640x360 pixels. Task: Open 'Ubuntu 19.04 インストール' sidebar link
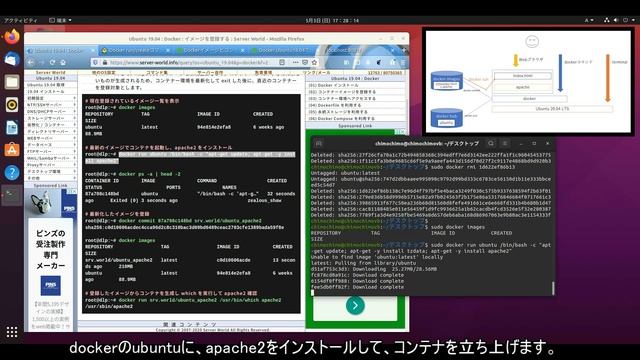pyautogui.click(x=45, y=91)
